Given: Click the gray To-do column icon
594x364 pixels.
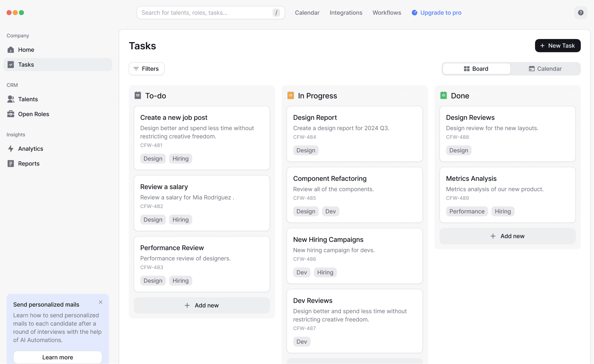Looking at the screenshot, I should coord(138,95).
